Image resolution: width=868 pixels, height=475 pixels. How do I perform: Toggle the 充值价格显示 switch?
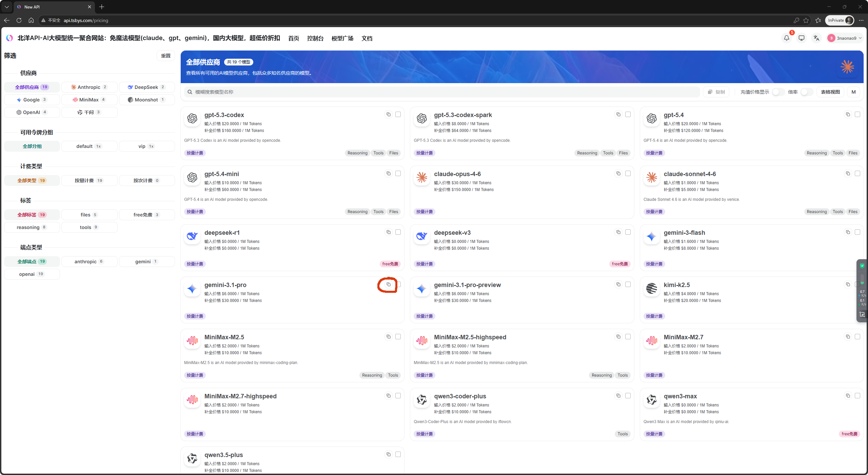pyautogui.click(x=778, y=92)
